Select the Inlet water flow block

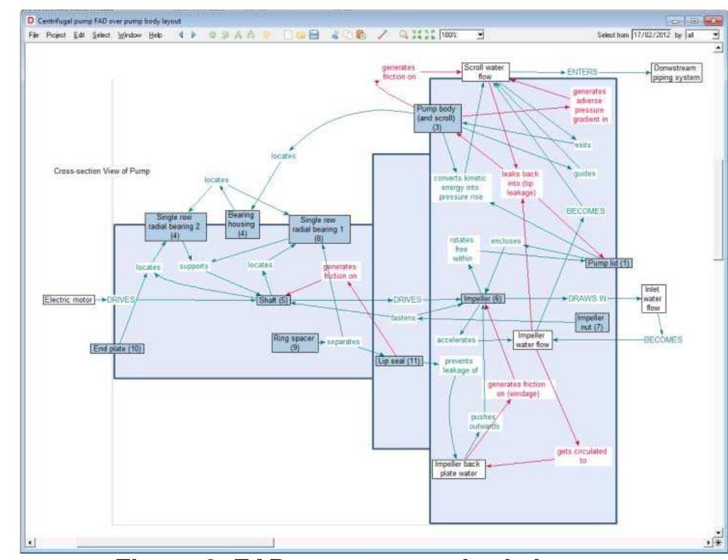(653, 299)
